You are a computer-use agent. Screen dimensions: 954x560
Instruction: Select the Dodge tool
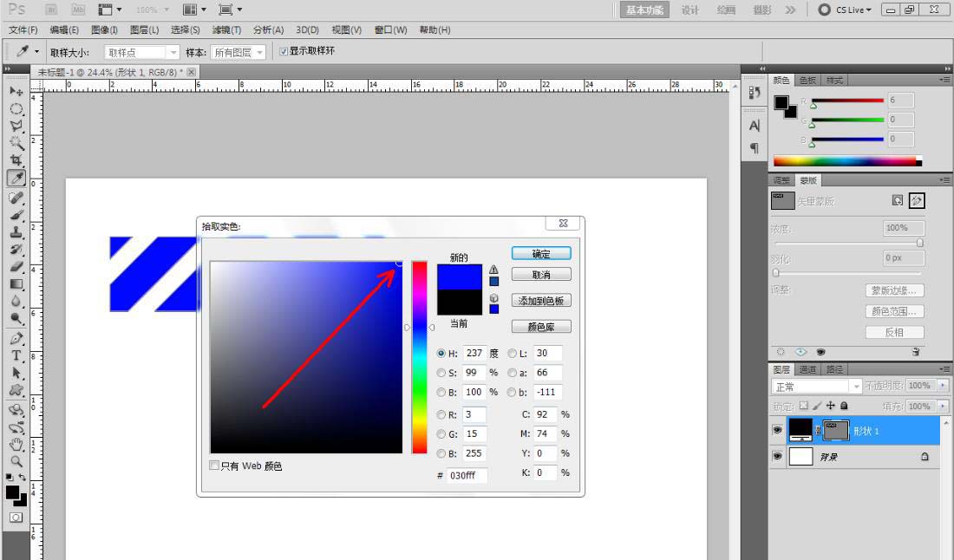pyautogui.click(x=16, y=318)
